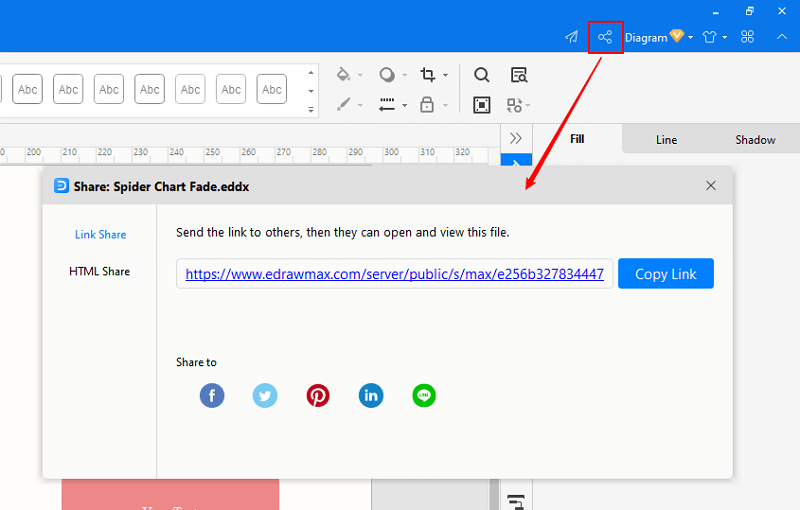Image resolution: width=800 pixels, height=510 pixels.
Task: Click the second visible Abc style preset
Action: 68,89
